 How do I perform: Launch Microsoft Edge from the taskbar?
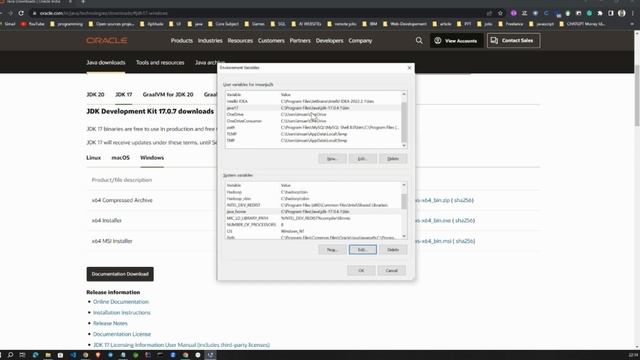click(36, 355)
